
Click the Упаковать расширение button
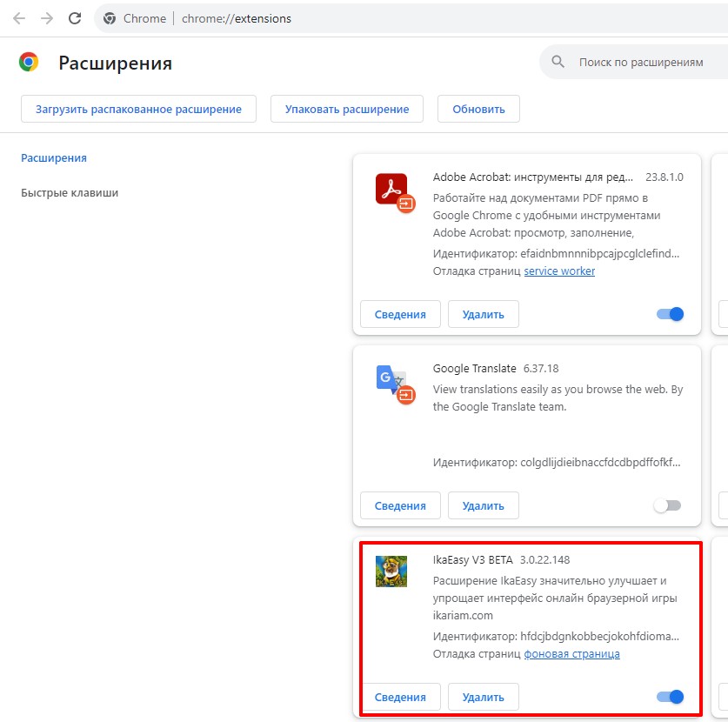coord(347,109)
